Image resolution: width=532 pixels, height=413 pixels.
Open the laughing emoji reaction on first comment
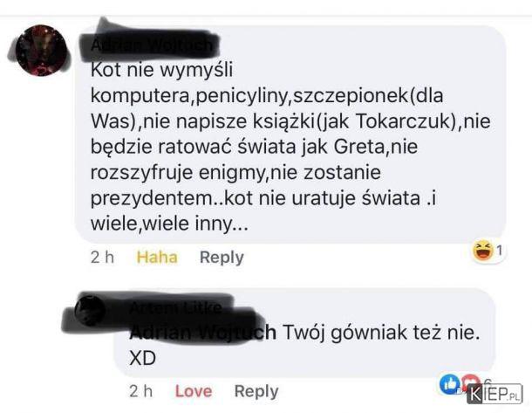pyautogui.click(x=483, y=251)
